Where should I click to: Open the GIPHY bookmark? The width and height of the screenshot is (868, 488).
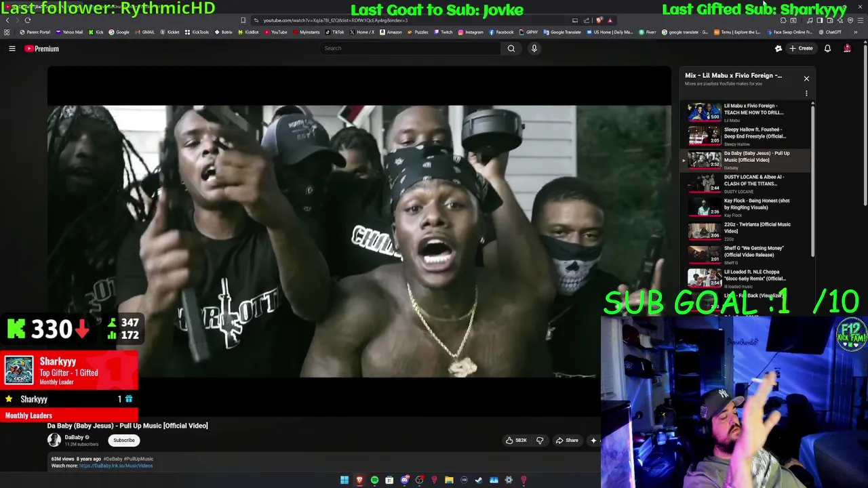[529, 33]
